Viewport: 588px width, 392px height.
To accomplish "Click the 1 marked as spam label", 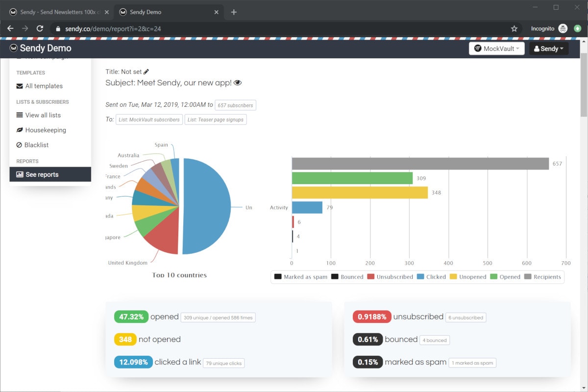I will pyautogui.click(x=473, y=363).
